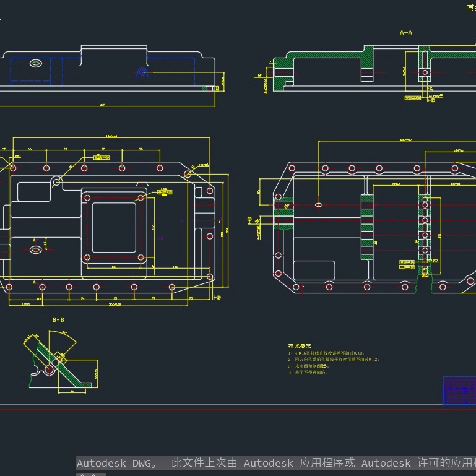Click the command prompt box below the message

click(x=91, y=474)
